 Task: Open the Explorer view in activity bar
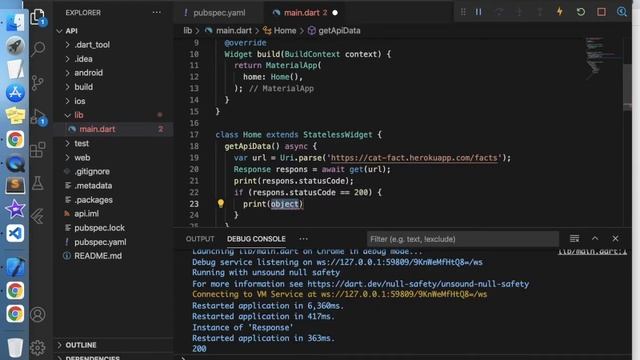point(38,17)
